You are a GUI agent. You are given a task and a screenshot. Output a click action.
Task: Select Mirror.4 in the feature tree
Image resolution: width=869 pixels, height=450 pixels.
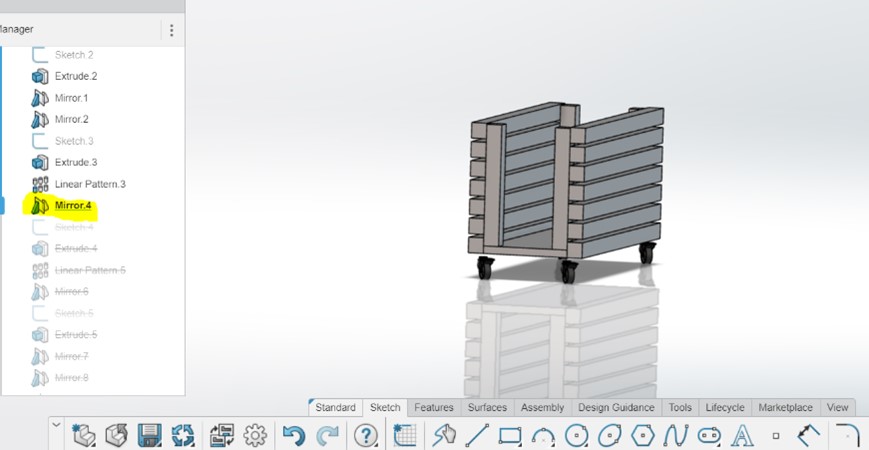(x=72, y=206)
